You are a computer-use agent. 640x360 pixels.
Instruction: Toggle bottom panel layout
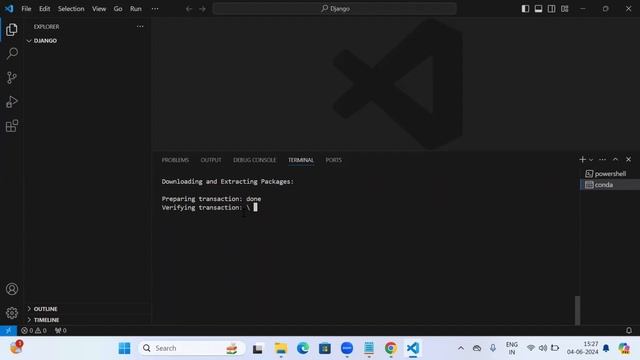(x=538, y=9)
